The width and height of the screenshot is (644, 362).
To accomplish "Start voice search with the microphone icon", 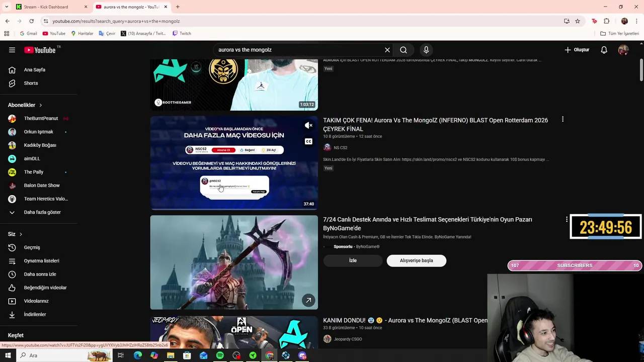I will [x=426, y=50].
